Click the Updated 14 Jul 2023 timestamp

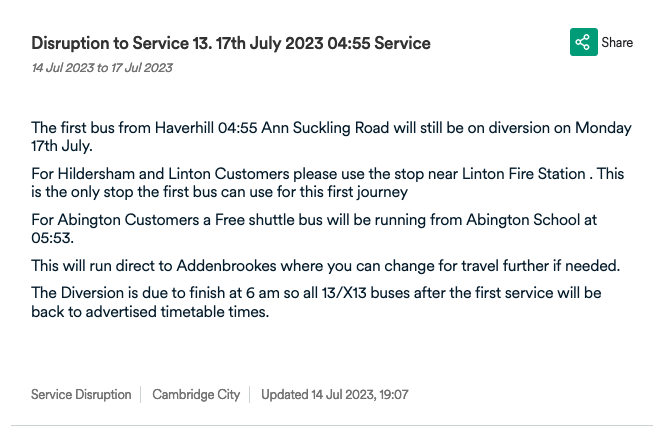[335, 395]
